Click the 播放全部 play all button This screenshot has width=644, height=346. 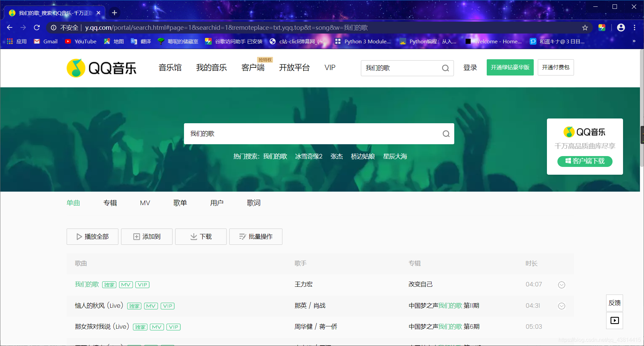tap(92, 237)
